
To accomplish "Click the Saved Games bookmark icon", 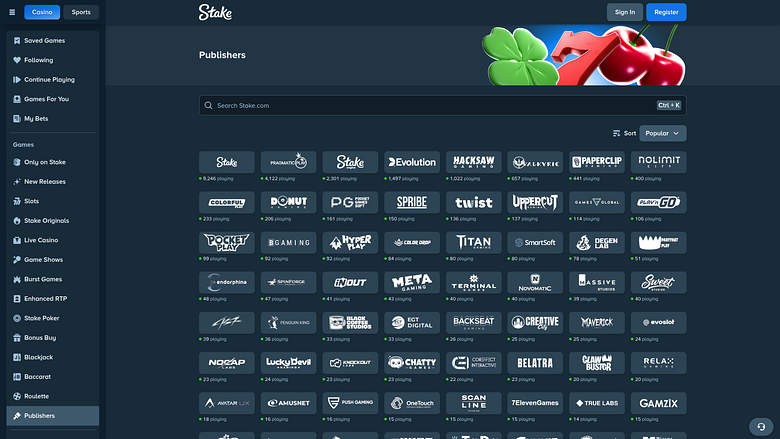I will coord(17,41).
